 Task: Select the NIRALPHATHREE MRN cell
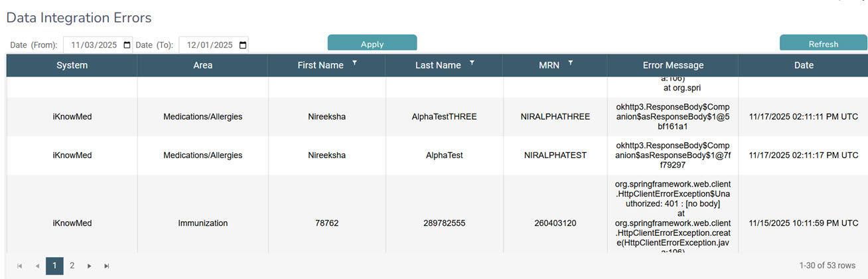point(555,117)
